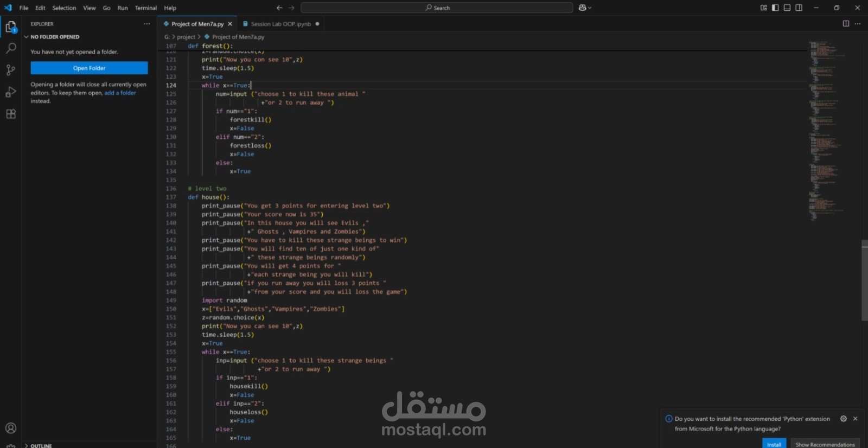Open the Accounts menu in activity bar
The image size is (868, 448).
point(11,428)
